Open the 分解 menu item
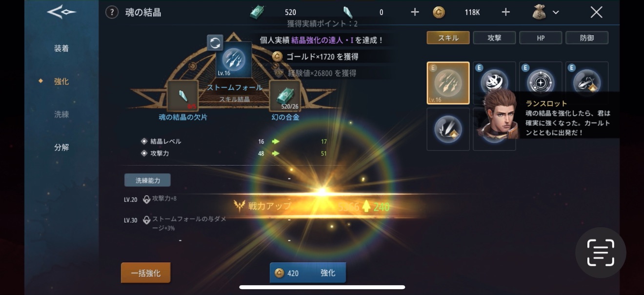644x295 pixels. point(61,147)
